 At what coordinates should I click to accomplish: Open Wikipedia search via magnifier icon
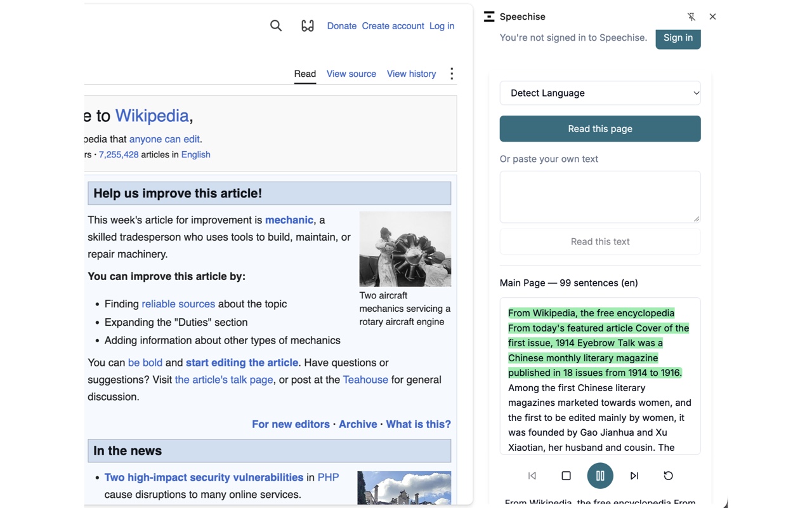click(276, 25)
